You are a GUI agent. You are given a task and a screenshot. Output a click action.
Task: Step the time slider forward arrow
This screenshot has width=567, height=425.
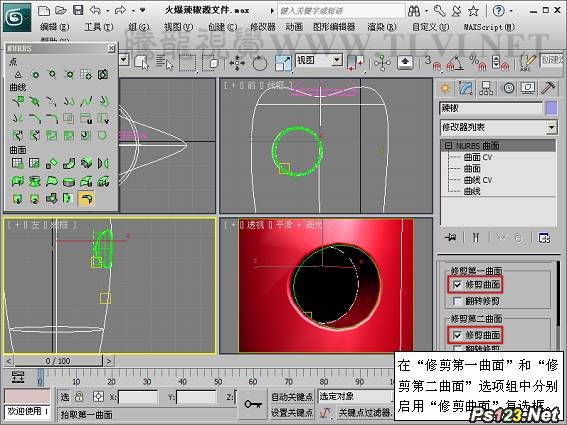(108, 361)
